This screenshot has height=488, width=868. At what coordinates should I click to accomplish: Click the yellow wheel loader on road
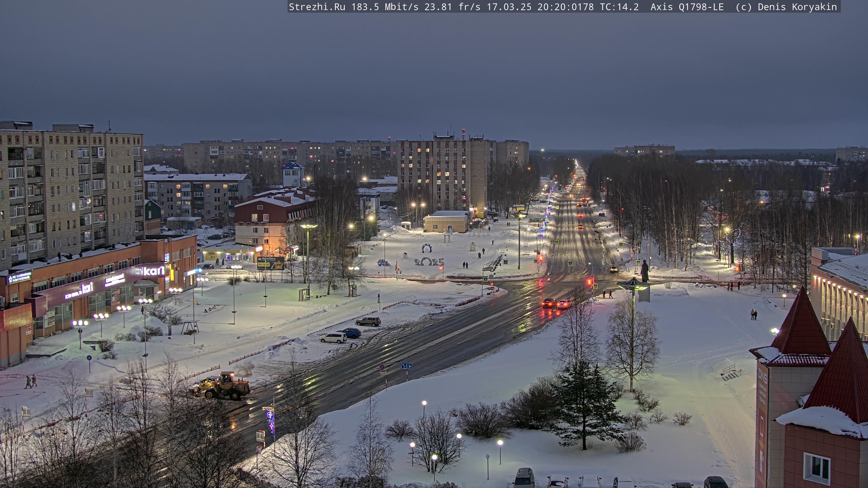click(220, 386)
